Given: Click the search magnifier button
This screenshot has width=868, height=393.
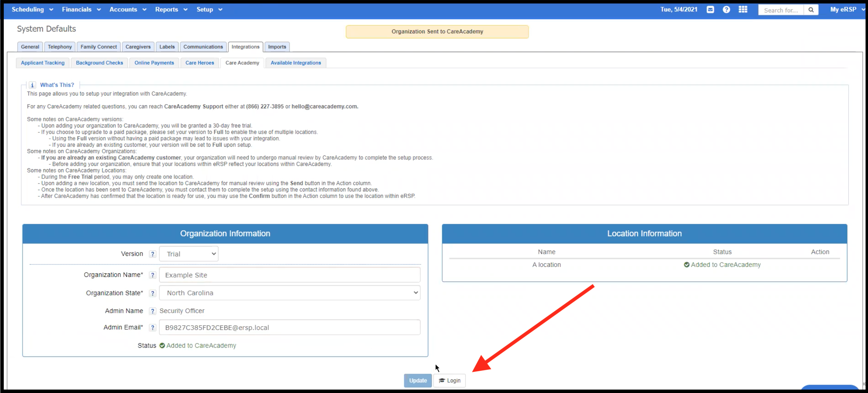Looking at the screenshot, I should pos(811,10).
